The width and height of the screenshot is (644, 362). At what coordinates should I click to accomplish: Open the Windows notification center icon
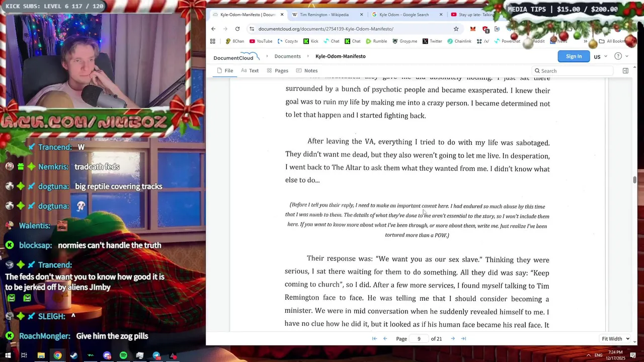click(633, 355)
